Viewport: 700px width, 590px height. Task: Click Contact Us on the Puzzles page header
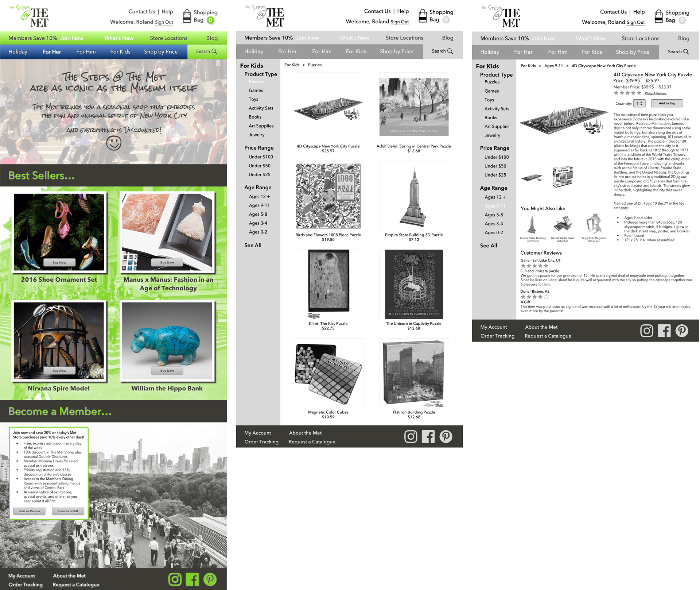tap(377, 11)
